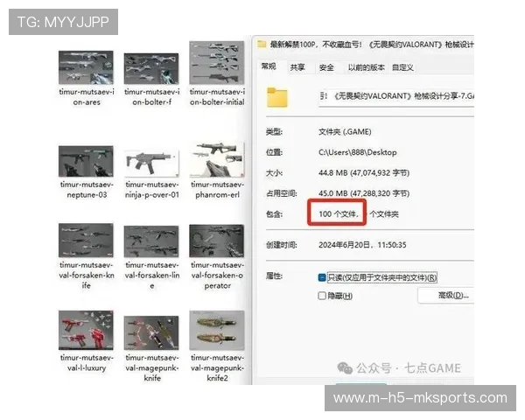The height and width of the screenshot is (420, 525).
Task: Click the large folder icon in properties
Action: [276, 97]
